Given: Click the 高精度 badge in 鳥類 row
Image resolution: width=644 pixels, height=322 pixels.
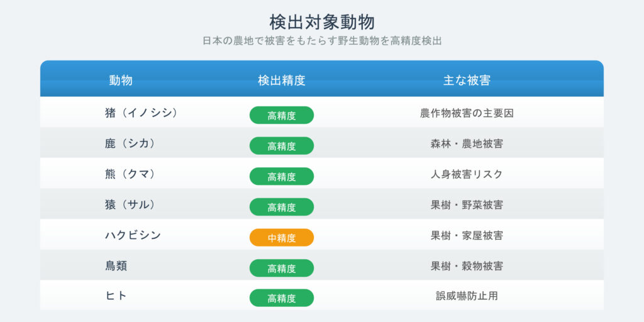Looking at the screenshot, I should [x=281, y=269].
